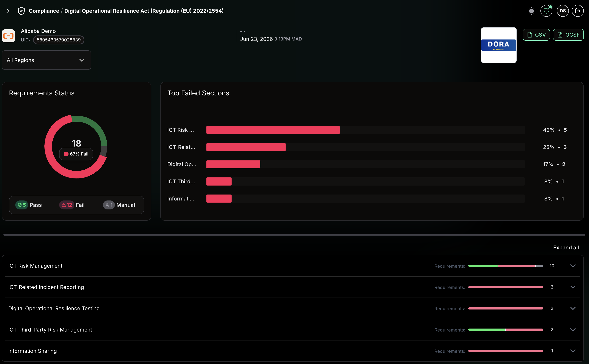Image resolution: width=589 pixels, height=364 pixels.
Task: Click the Requirements Status heading
Action: click(42, 93)
